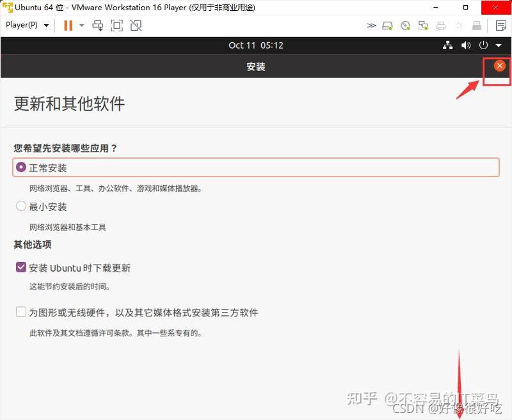This screenshot has width=512, height=420.
Task: Click the hard disk device icon
Action: (387, 26)
